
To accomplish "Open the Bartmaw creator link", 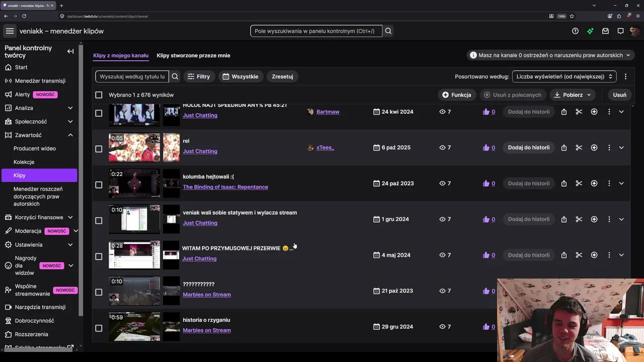I will tap(328, 112).
